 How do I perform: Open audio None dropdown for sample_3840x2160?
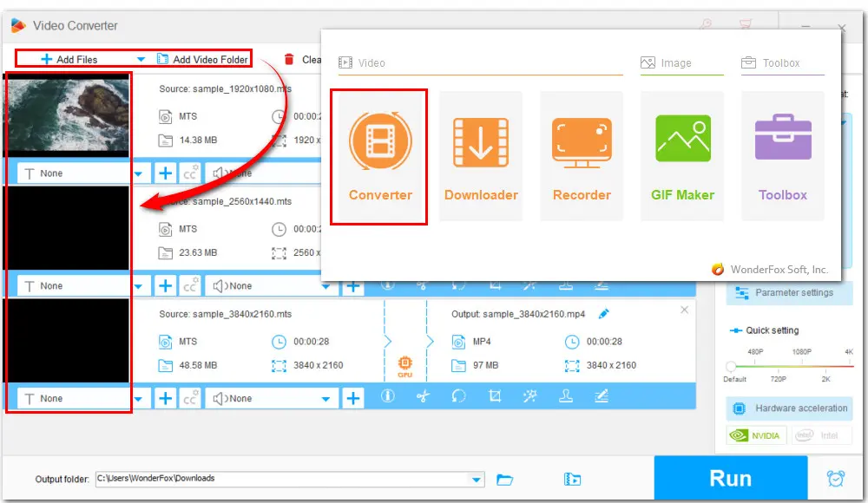pos(326,399)
